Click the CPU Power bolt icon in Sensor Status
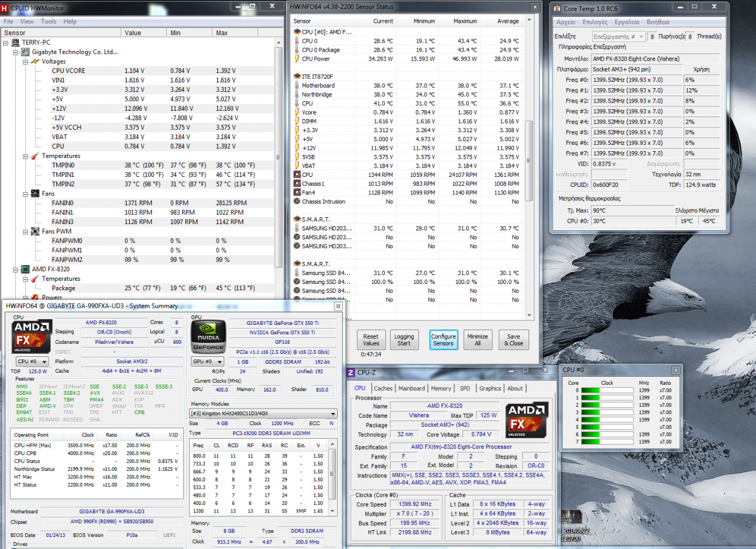Screen dimensions: 756x549 tap(297, 59)
